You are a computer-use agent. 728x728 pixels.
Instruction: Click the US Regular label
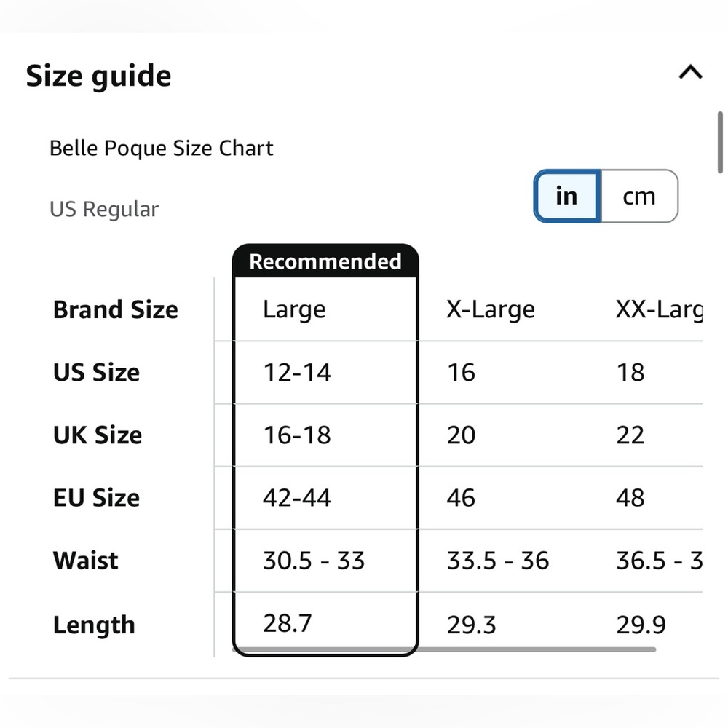[104, 210]
